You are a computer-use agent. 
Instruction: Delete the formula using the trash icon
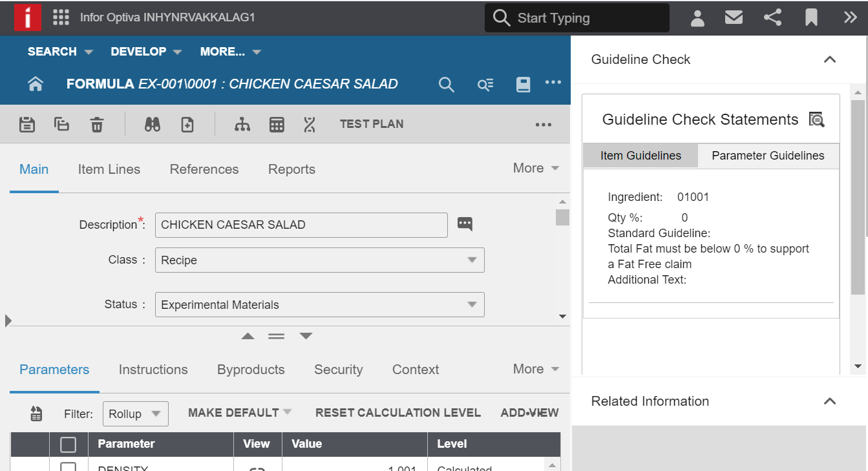[x=97, y=124]
